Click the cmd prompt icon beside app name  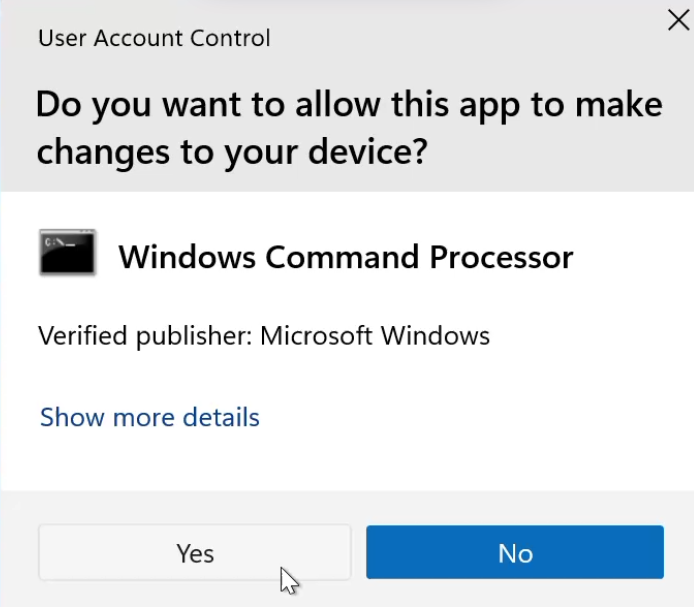pyautogui.click(x=67, y=254)
